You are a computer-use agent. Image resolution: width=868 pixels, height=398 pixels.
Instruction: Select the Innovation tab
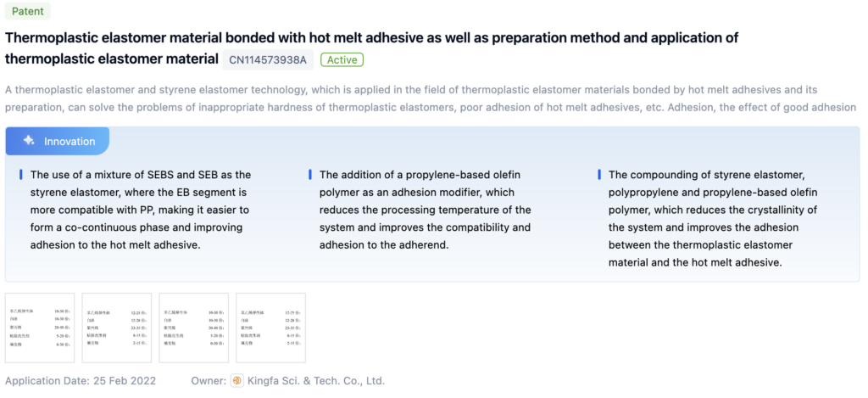(x=58, y=141)
